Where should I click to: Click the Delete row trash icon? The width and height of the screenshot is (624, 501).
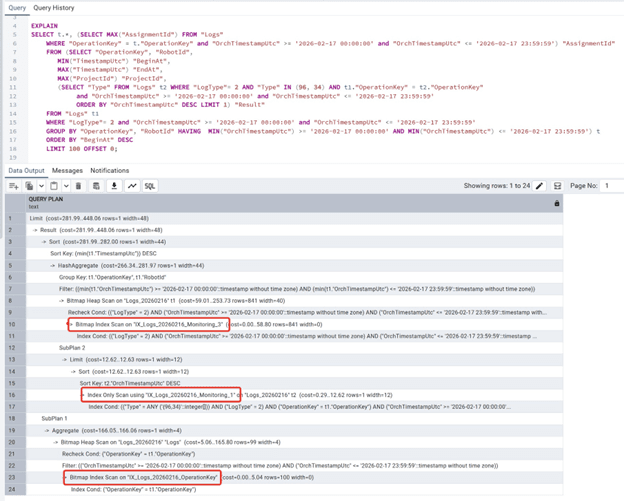(78, 186)
